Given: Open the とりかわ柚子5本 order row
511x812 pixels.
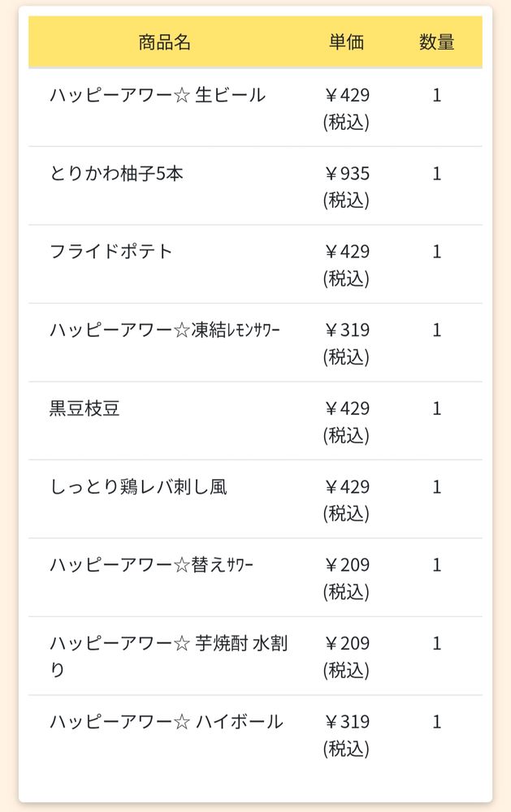Looking at the screenshot, I should click(255, 186).
